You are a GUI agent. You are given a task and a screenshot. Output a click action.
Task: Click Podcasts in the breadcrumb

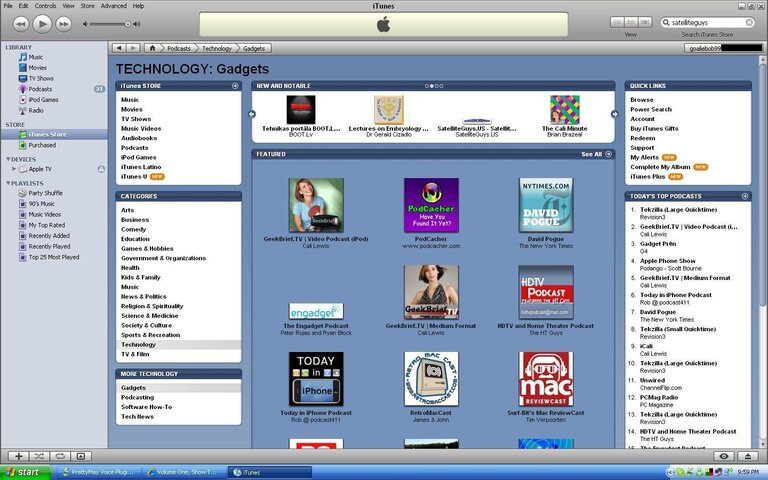pos(179,48)
